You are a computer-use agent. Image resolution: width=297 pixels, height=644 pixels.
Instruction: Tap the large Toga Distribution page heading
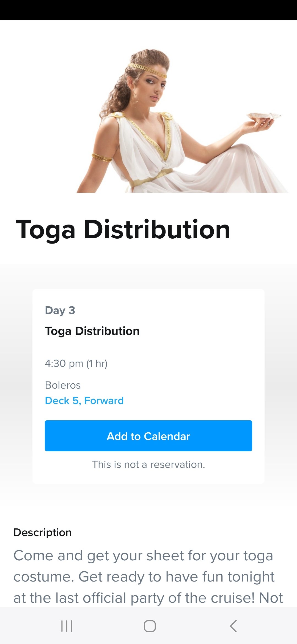[123, 230]
